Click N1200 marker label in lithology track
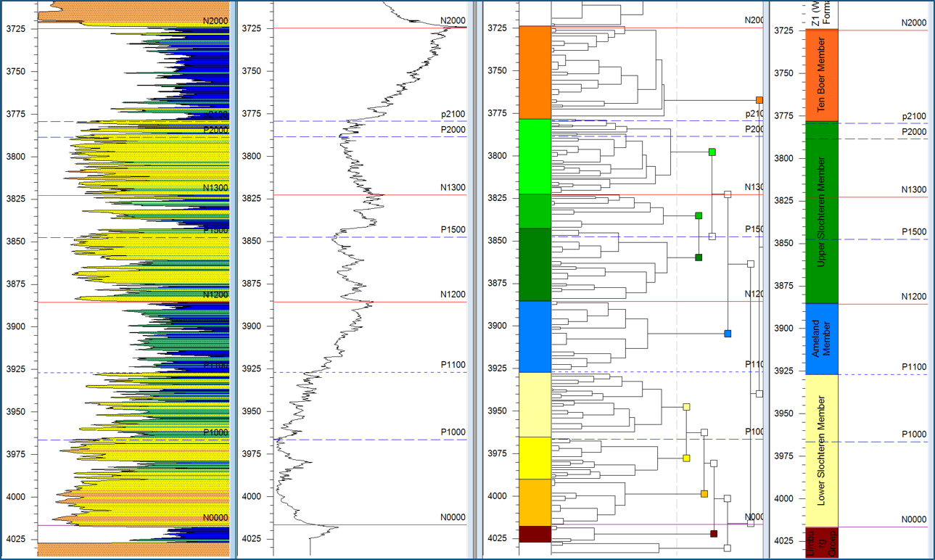 point(215,295)
